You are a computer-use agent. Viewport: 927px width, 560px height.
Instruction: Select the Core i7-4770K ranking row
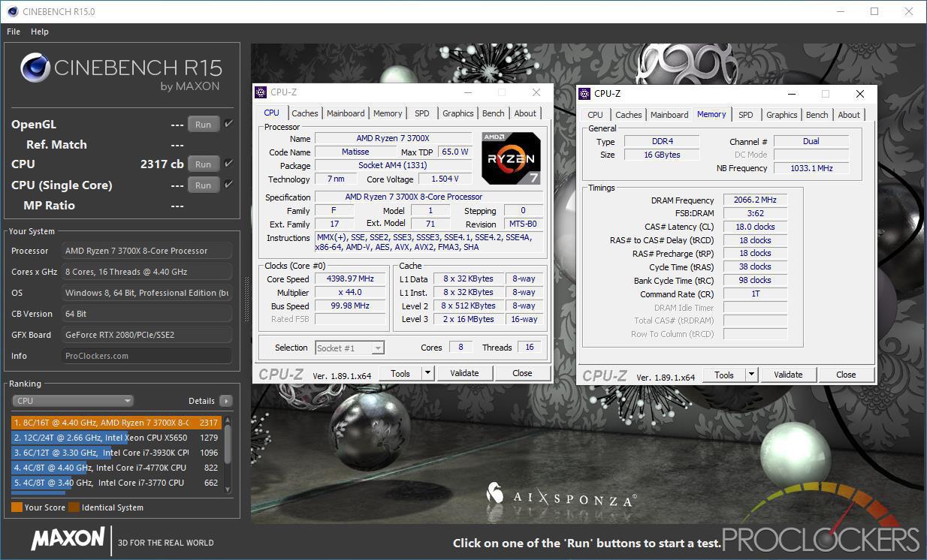click(x=116, y=468)
